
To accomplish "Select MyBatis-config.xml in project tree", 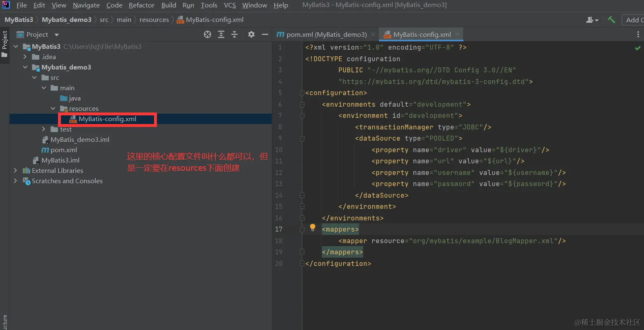I will click(x=103, y=119).
